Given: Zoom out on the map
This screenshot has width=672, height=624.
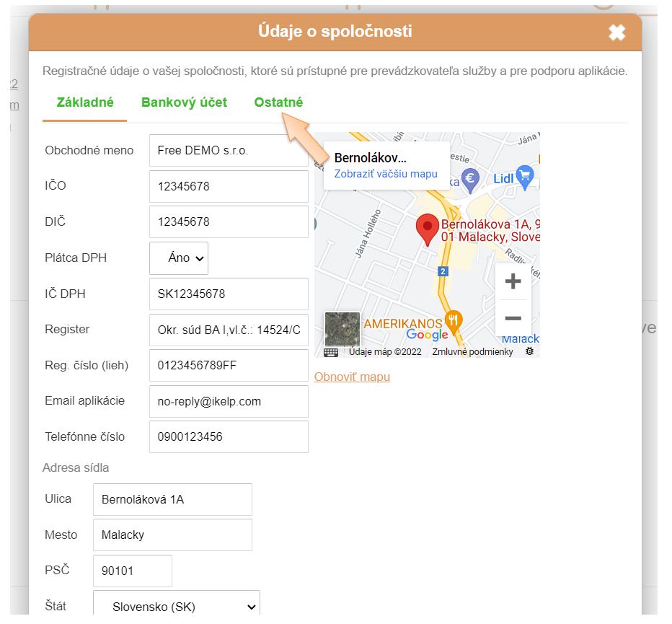Looking at the screenshot, I should (513, 318).
